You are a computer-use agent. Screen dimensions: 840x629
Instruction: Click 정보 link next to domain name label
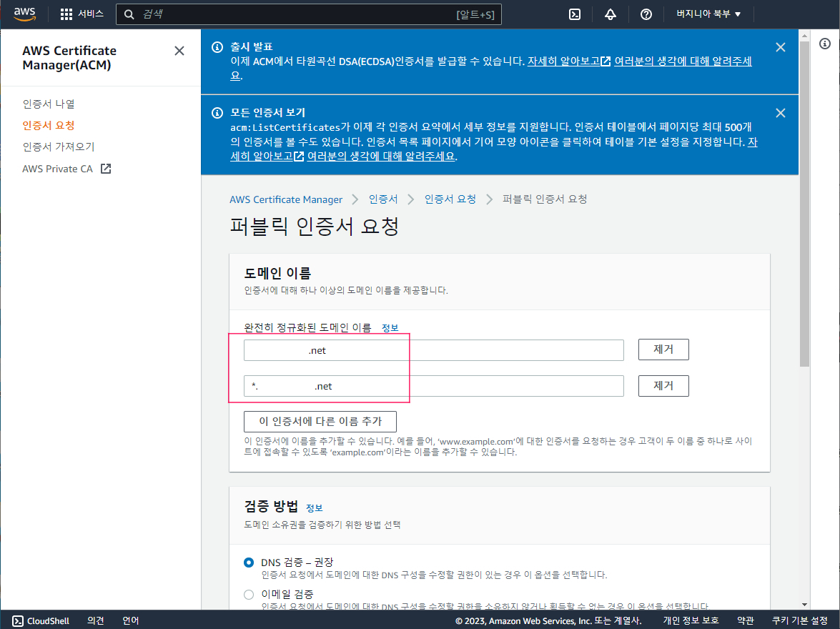pos(390,328)
